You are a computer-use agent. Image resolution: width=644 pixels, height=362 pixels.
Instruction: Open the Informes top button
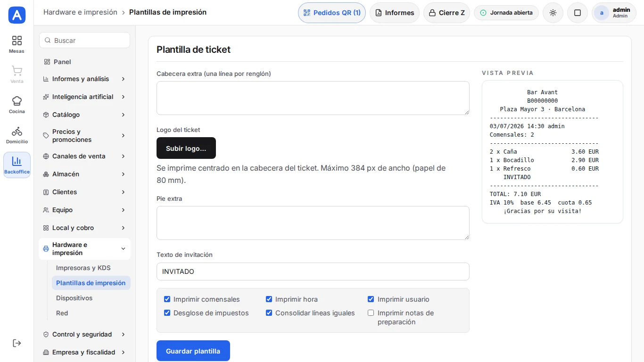click(395, 13)
